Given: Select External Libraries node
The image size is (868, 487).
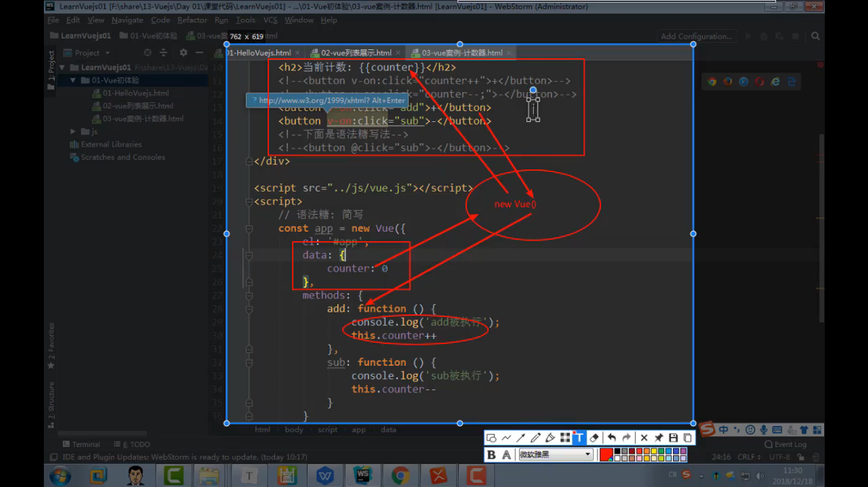Looking at the screenshot, I should [x=105, y=144].
